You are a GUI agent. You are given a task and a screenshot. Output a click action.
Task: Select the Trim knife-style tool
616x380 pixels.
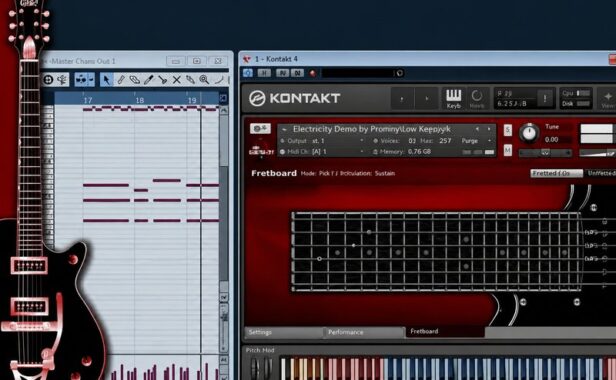click(x=148, y=80)
